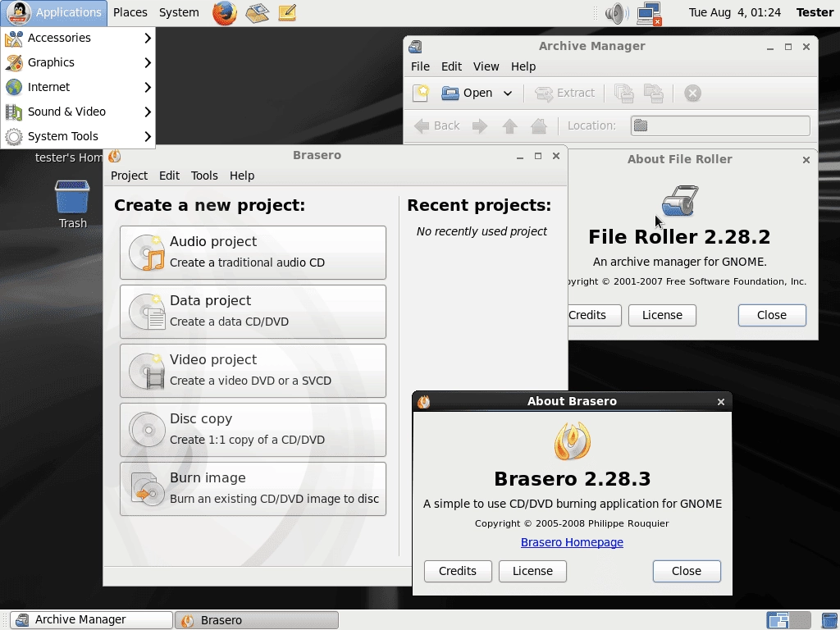Viewport: 840px width, 630px height.
Task: Open the Help menu in Brasero
Action: (242, 176)
